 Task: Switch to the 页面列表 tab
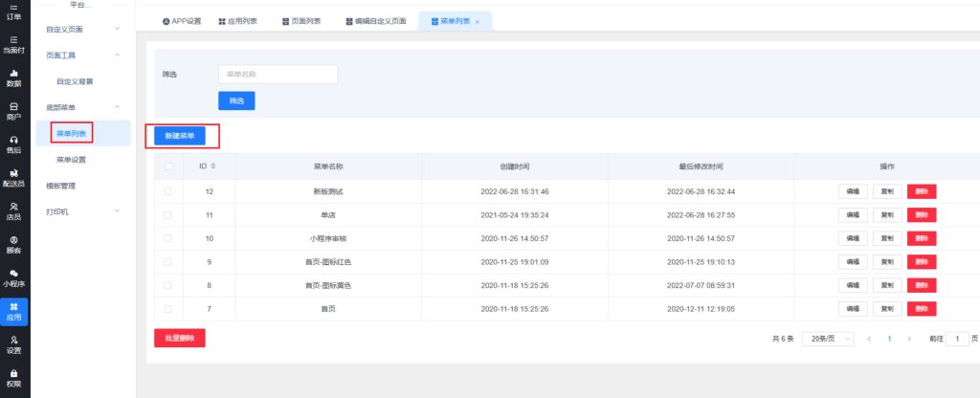coord(301,21)
